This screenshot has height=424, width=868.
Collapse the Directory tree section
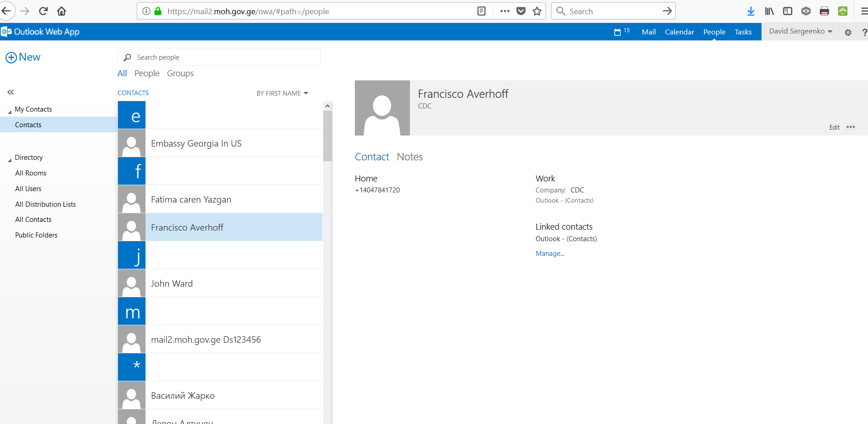[10, 159]
